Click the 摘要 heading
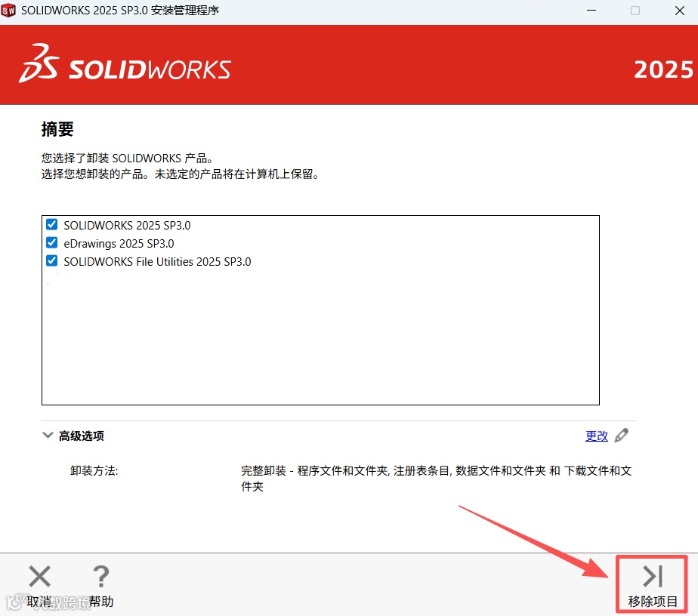This screenshot has width=698, height=616. (57, 129)
